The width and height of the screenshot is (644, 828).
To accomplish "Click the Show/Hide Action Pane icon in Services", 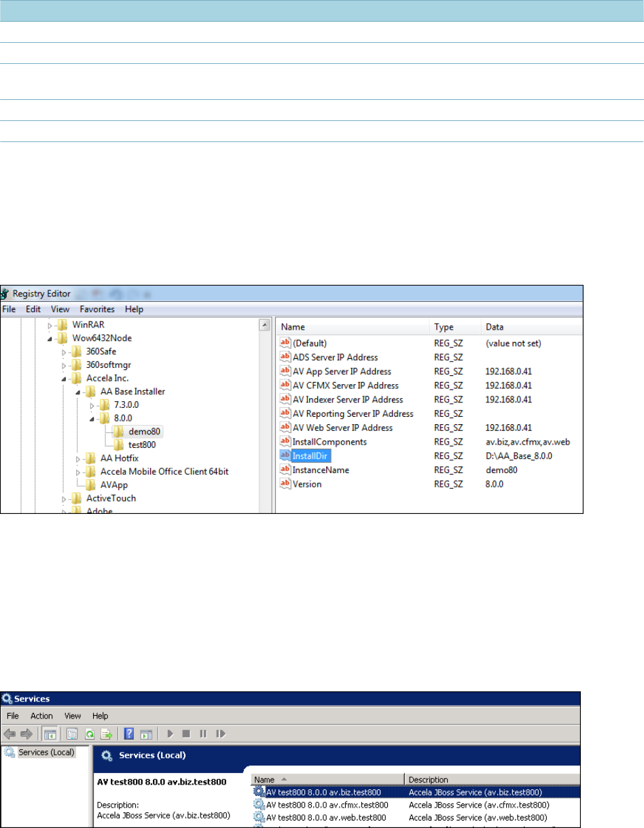I will pyautogui.click(x=147, y=734).
